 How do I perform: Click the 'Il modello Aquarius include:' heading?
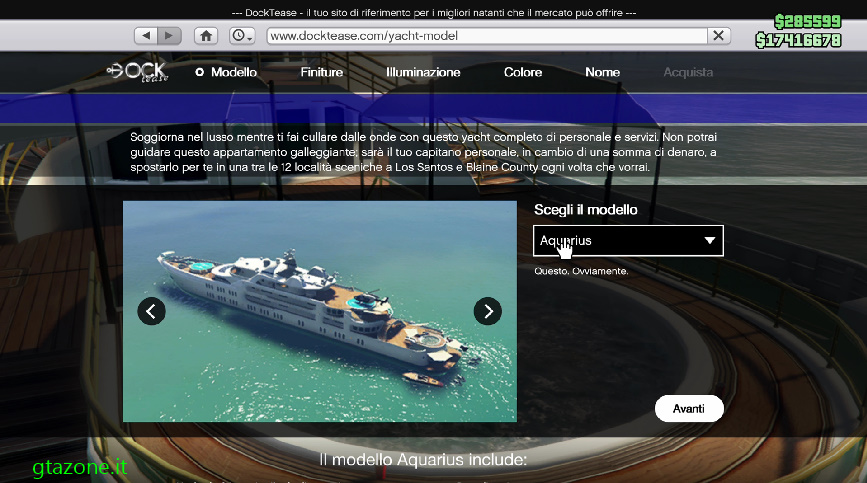[423, 459]
